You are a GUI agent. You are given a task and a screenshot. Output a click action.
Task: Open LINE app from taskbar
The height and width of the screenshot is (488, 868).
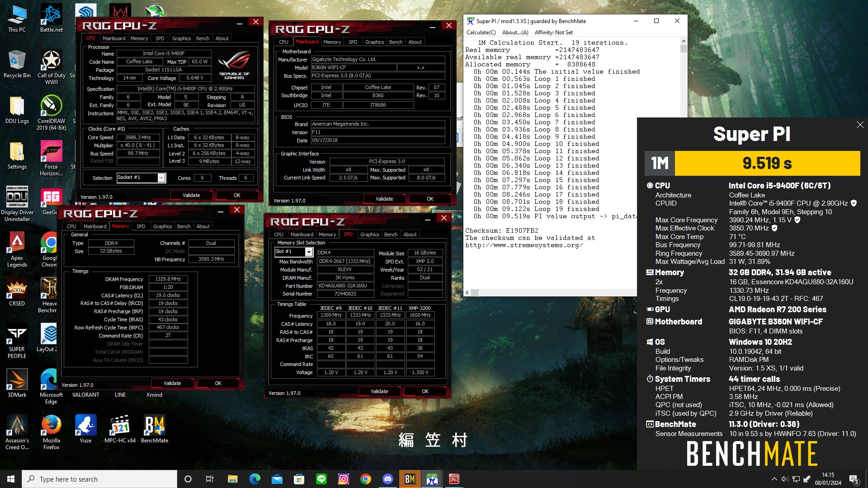321,479
